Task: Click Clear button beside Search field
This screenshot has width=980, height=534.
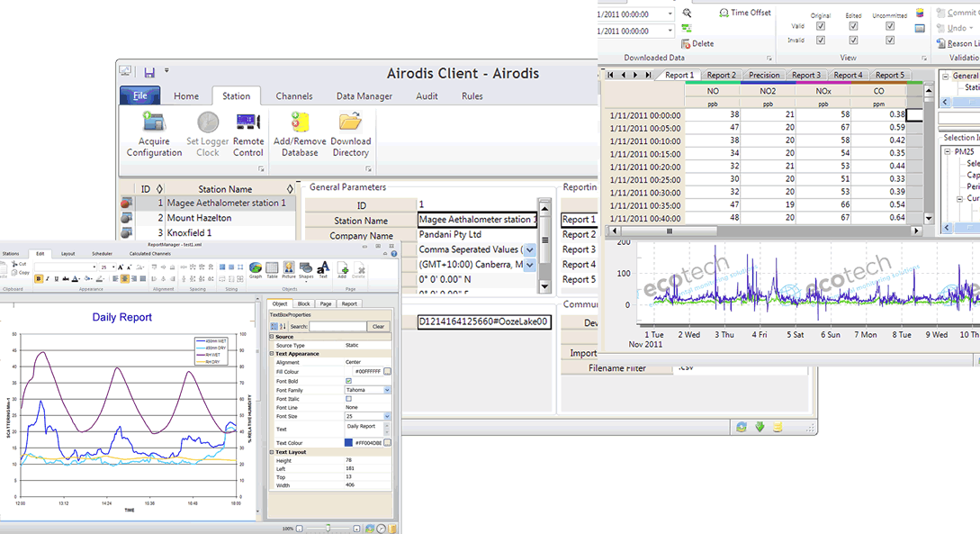Action: tap(378, 326)
